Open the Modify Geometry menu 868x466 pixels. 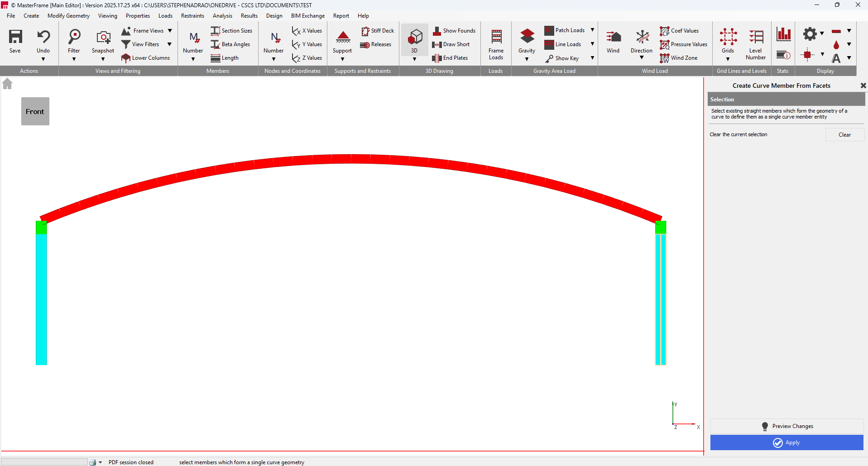click(x=68, y=16)
